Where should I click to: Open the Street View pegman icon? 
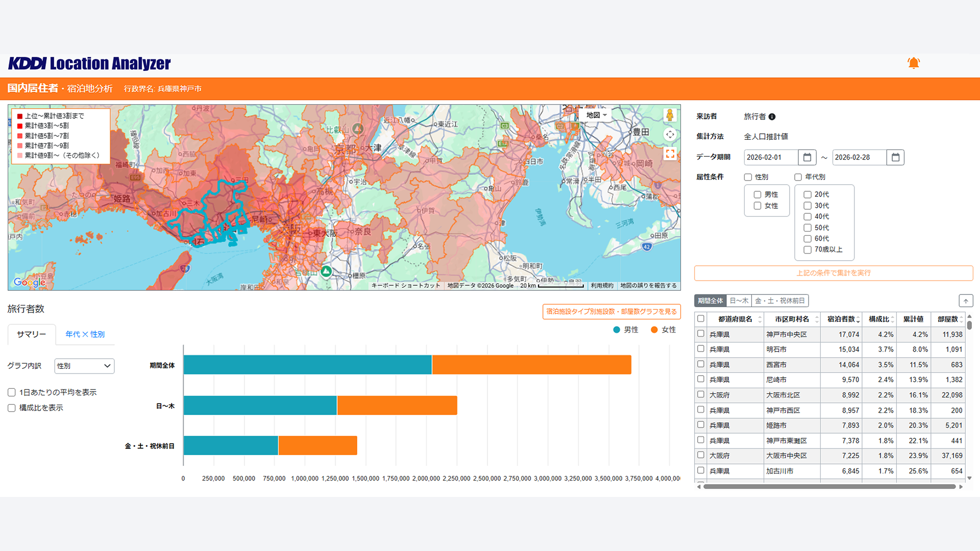click(x=670, y=115)
